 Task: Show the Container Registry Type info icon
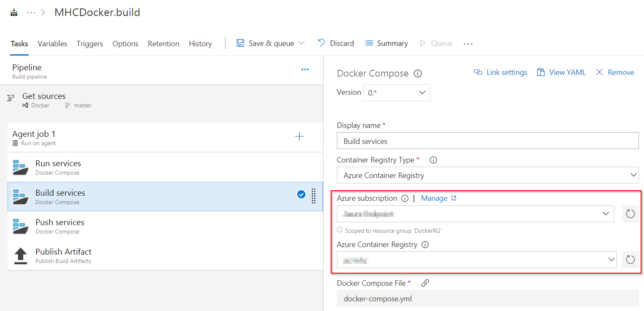pyautogui.click(x=433, y=160)
